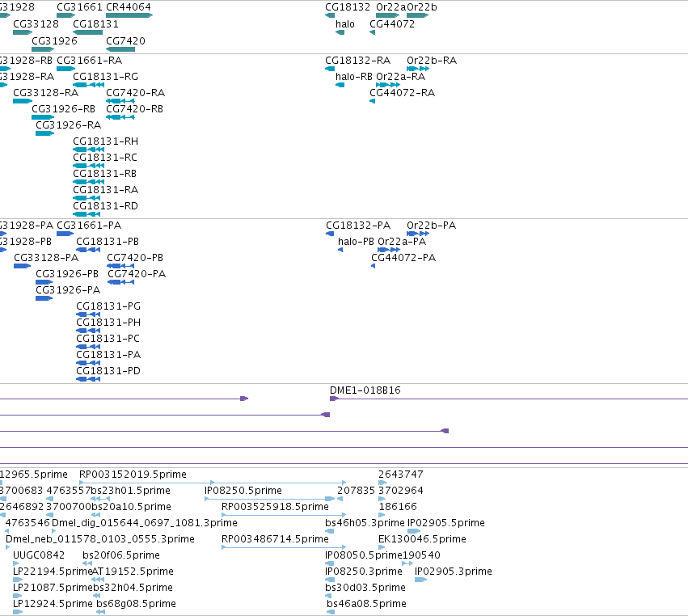Click the RP003525918.5prime EST label

(275, 507)
